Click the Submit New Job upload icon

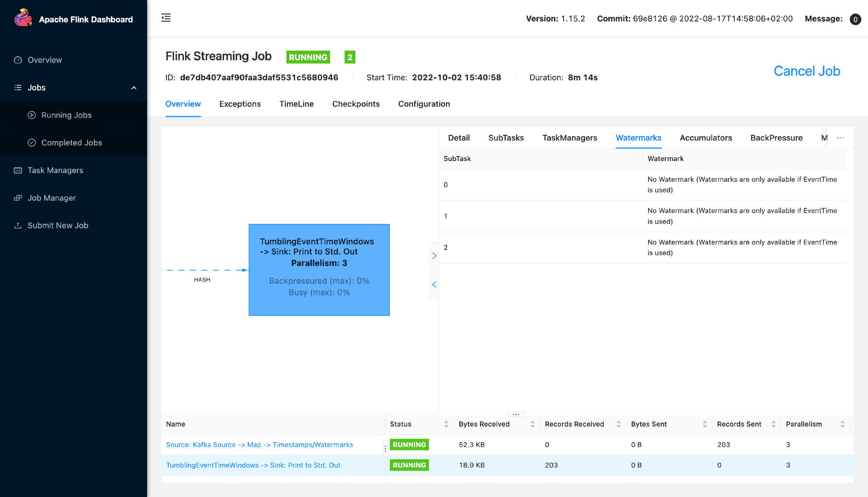18,225
